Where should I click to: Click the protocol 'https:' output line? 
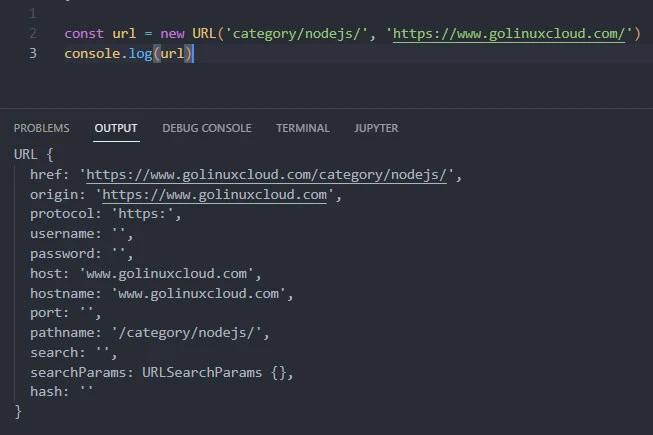click(x=104, y=214)
